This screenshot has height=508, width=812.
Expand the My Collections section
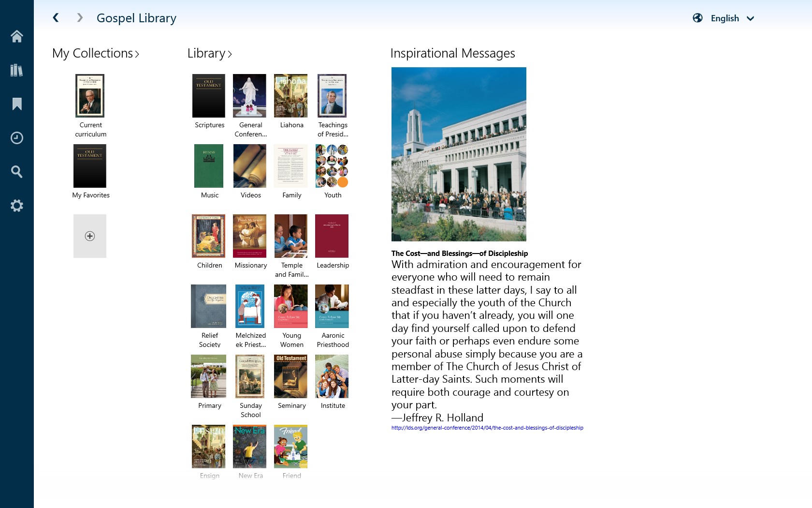pyautogui.click(x=95, y=54)
